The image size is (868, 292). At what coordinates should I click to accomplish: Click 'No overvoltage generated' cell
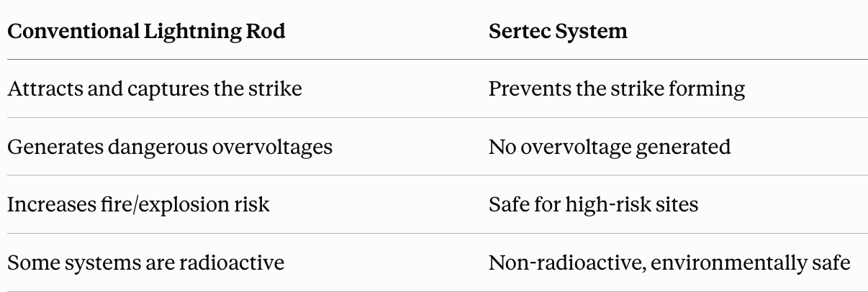tap(610, 147)
